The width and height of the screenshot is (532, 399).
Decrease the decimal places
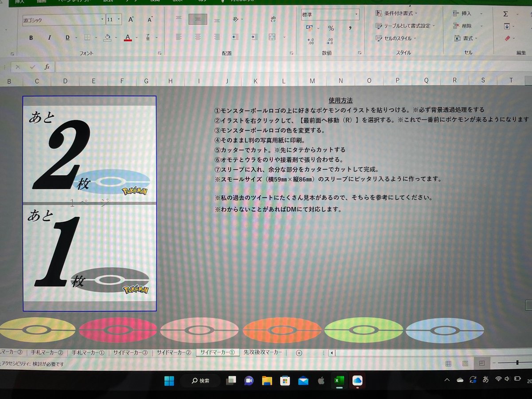click(330, 42)
